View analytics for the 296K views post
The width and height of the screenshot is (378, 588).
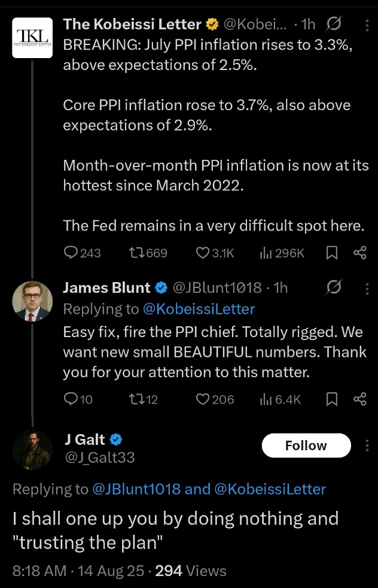tap(282, 253)
